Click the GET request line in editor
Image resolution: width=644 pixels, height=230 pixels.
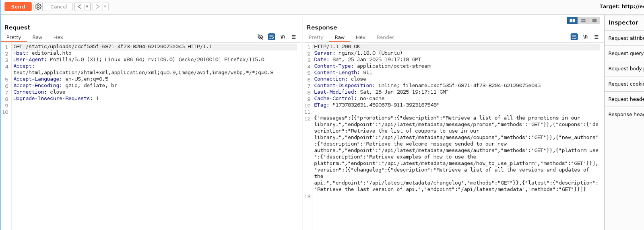point(113,47)
